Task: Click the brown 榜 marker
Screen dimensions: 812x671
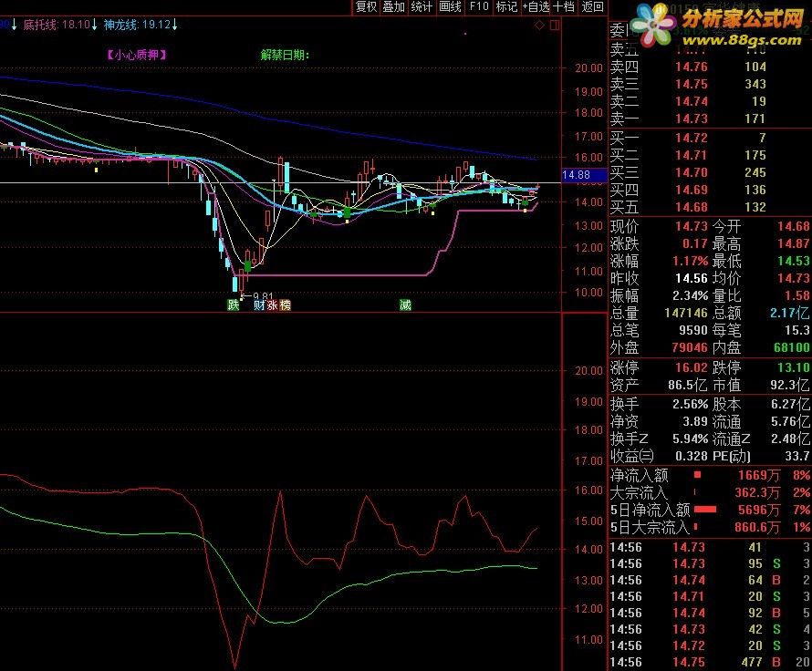Action: 285,305
